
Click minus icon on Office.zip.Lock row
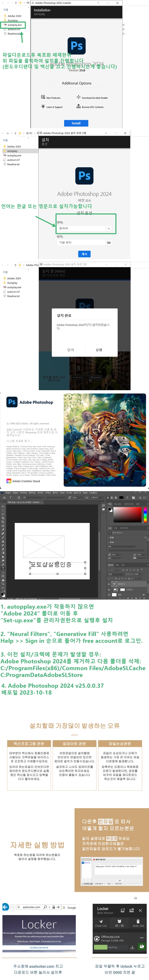[142, 937]
